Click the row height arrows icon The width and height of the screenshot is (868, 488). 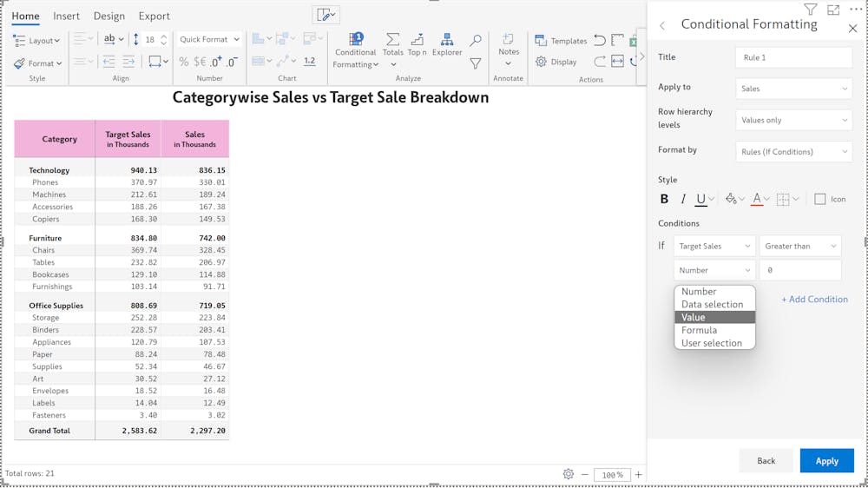click(x=136, y=39)
